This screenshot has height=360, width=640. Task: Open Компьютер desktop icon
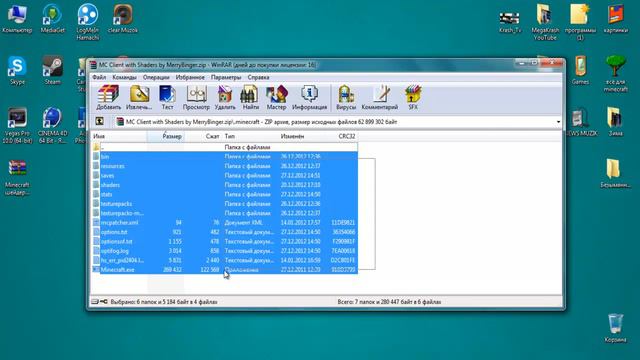17,19
